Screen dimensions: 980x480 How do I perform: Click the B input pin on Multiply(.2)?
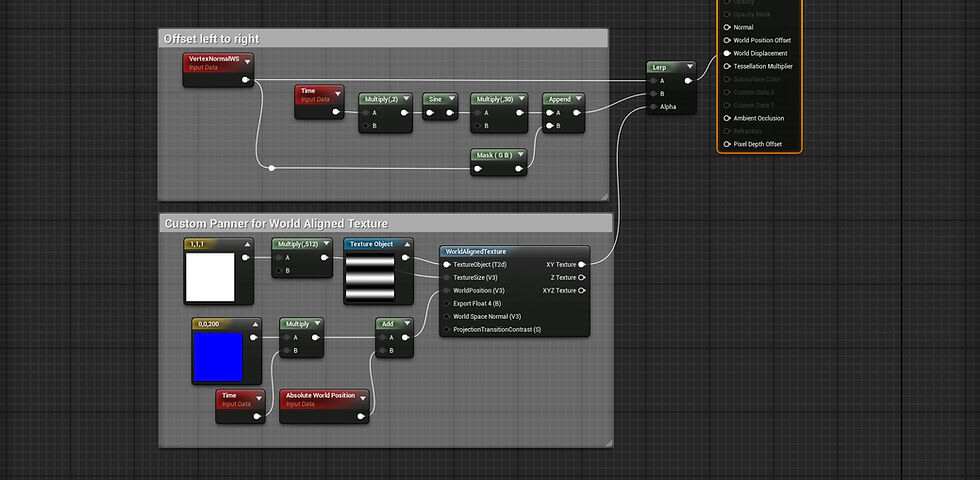coord(366,126)
